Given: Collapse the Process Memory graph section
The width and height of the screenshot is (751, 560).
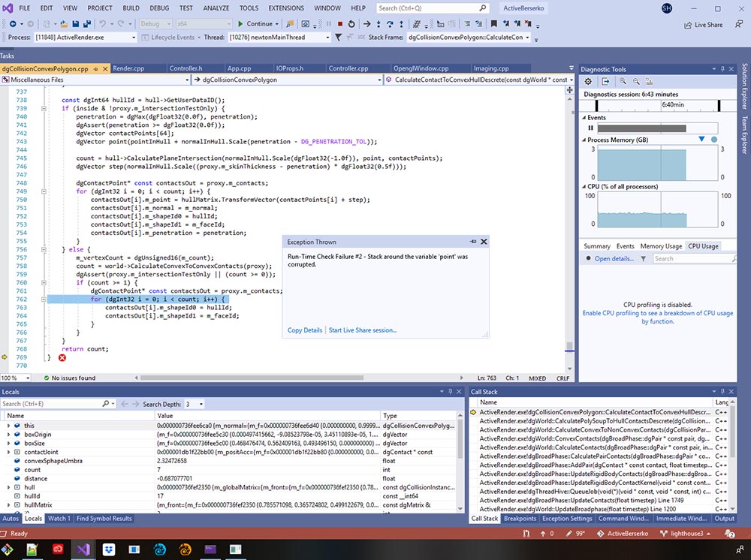Looking at the screenshot, I should click(585, 140).
